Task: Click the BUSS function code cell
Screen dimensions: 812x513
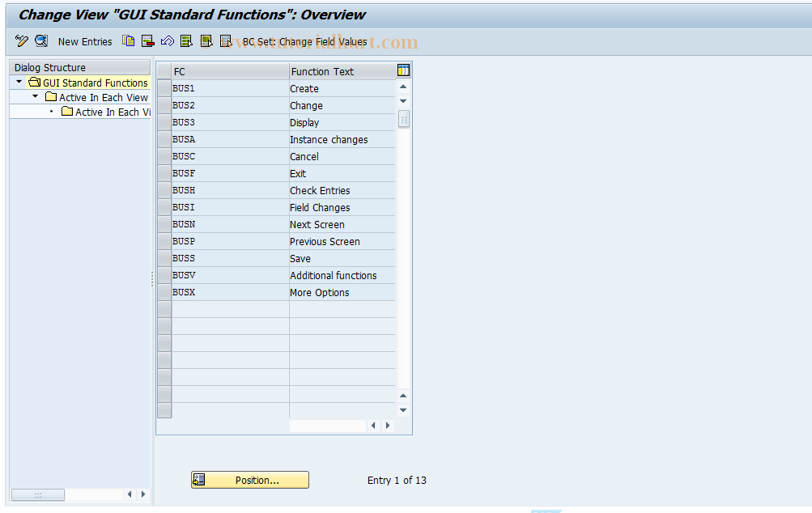Action: point(230,258)
